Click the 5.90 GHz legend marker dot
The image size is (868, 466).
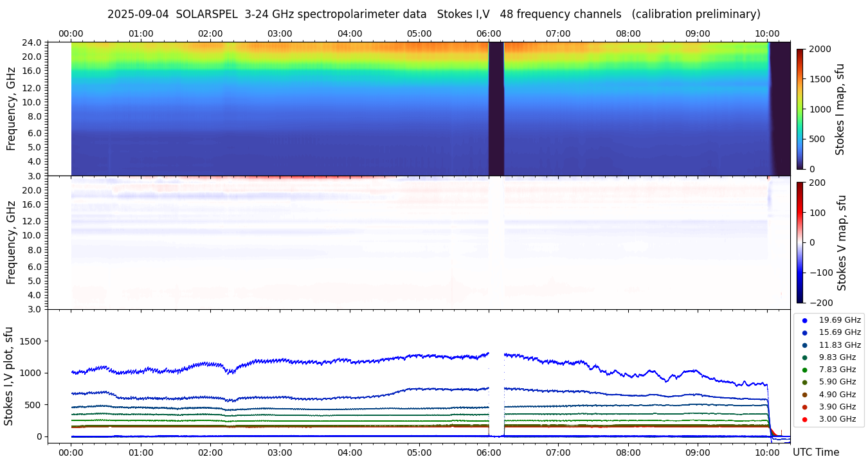[804, 382]
